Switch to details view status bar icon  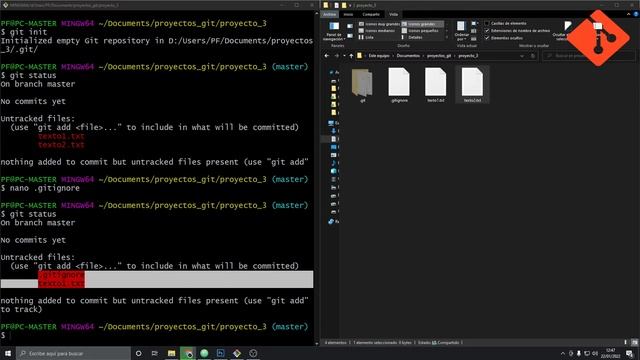625,342
